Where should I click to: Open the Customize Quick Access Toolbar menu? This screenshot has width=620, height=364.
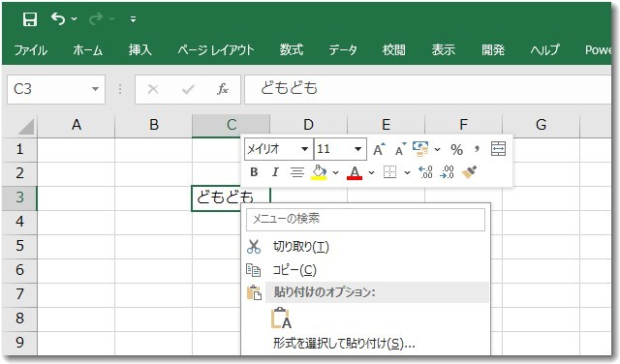[x=134, y=19]
